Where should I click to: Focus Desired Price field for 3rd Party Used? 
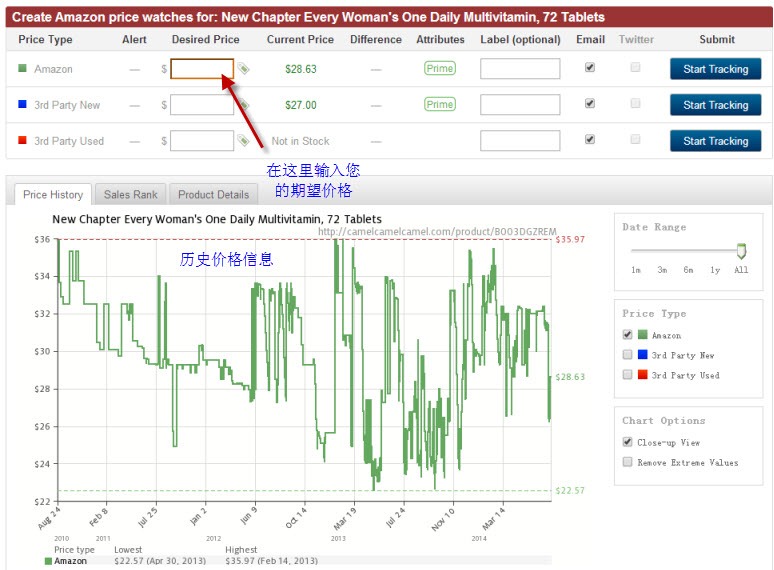(202, 141)
